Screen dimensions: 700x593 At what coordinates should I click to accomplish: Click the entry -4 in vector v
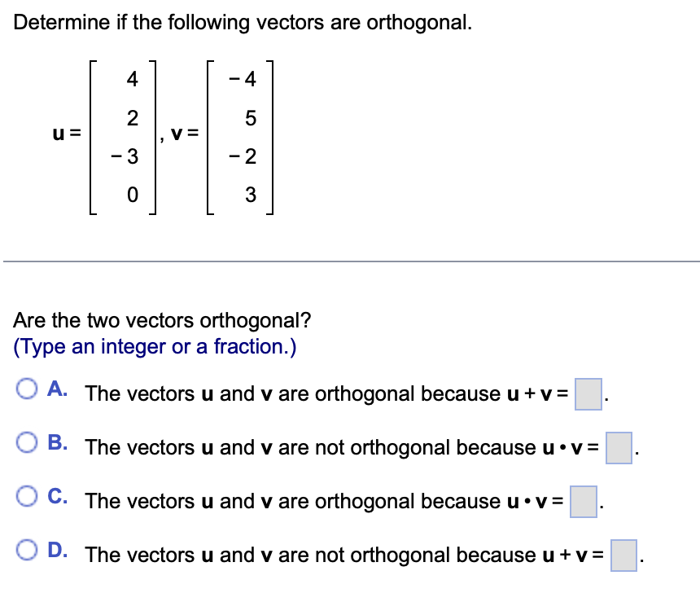tap(242, 79)
